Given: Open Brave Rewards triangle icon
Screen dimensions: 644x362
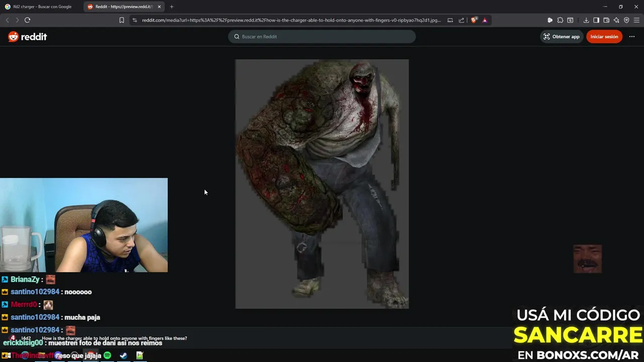Looking at the screenshot, I should coord(485,20).
